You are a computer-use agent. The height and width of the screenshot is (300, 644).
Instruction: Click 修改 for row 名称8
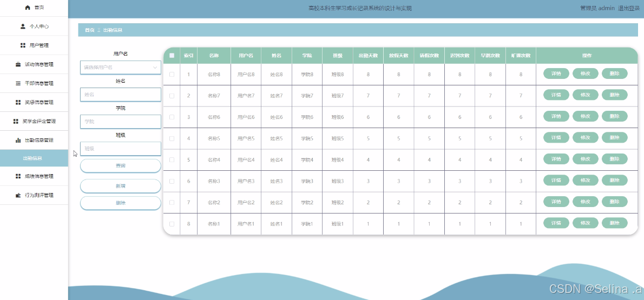pos(585,74)
